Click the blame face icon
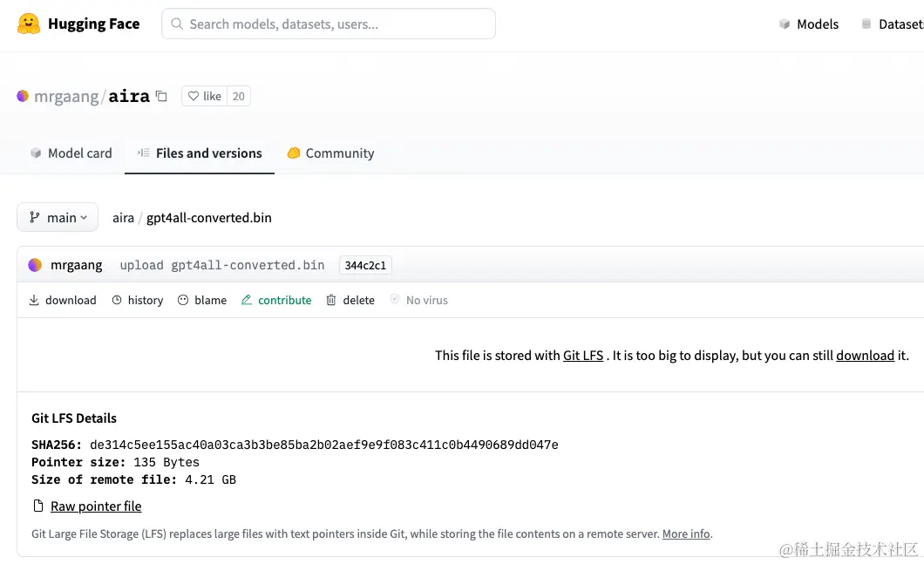 (183, 300)
